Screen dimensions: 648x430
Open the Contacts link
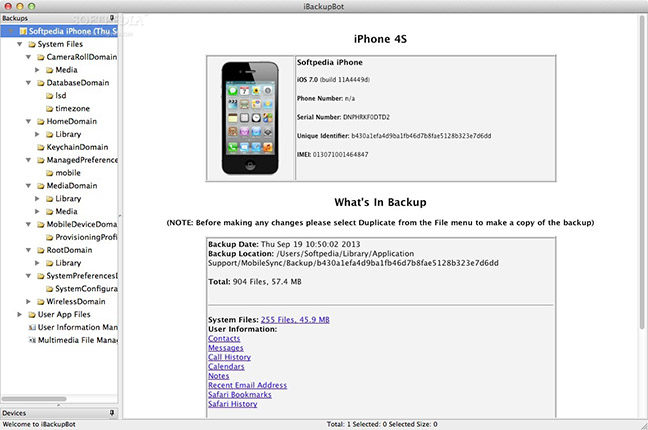(x=224, y=338)
